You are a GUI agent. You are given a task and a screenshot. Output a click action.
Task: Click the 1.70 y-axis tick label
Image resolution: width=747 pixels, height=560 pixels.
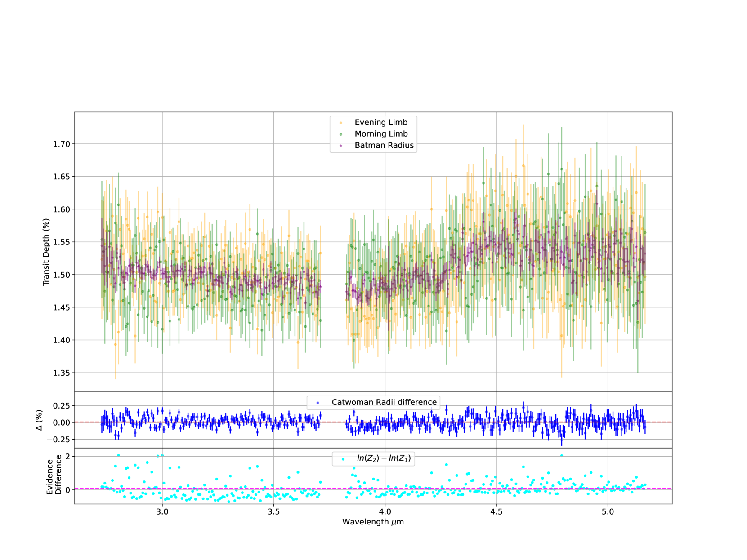[x=62, y=144]
